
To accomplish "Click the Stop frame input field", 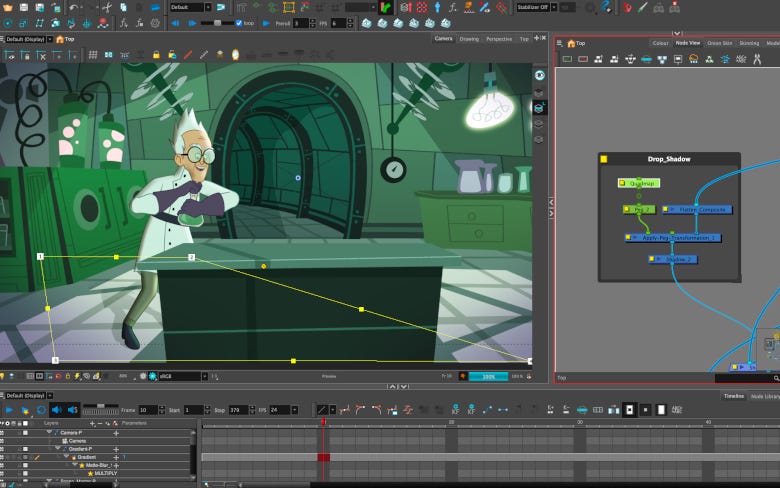I will tap(240, 410).
